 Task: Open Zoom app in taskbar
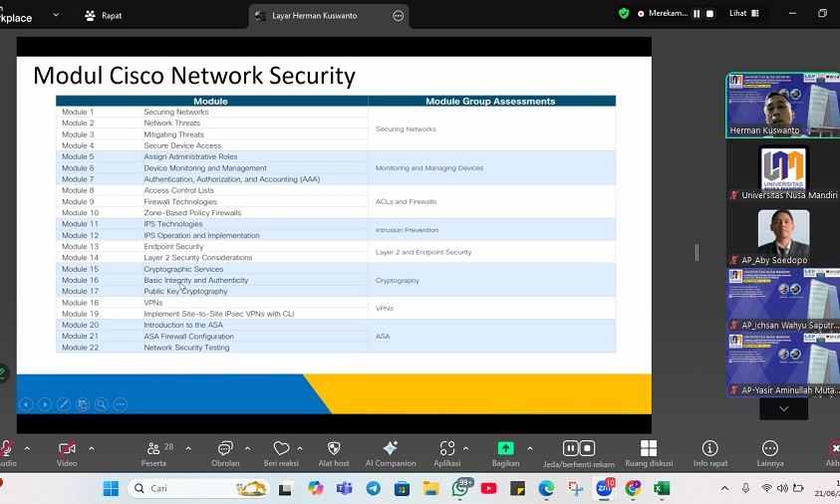pos(604,488)
